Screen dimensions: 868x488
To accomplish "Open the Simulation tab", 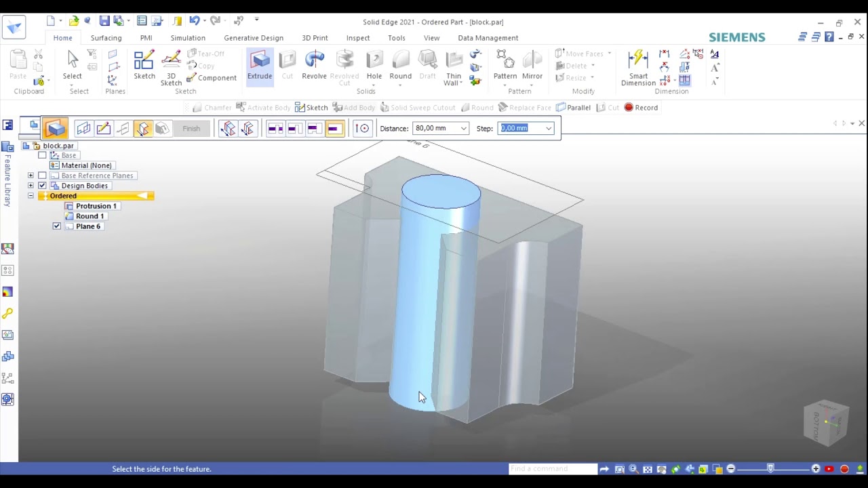I will [x=188, y=38].
